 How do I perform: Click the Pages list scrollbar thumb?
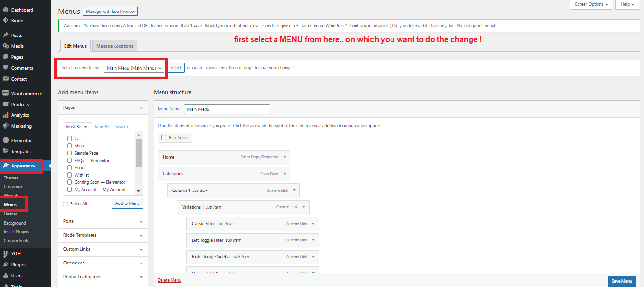pyautogui.click(x=139, y=153)
